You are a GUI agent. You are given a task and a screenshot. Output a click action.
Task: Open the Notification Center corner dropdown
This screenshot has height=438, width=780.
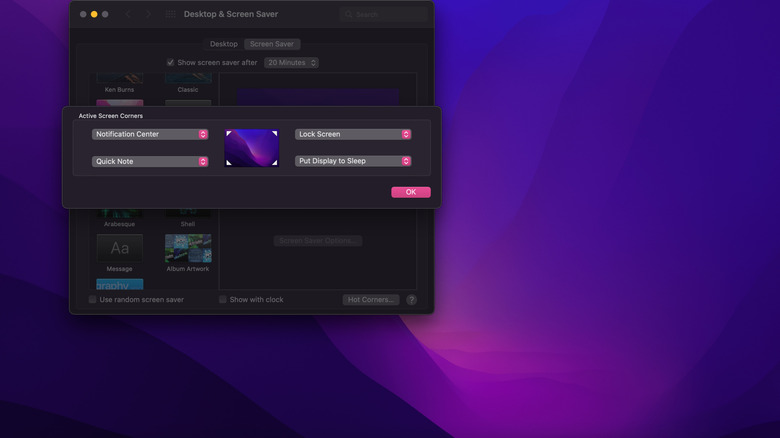pyautogui.click(x=150, y=134)
